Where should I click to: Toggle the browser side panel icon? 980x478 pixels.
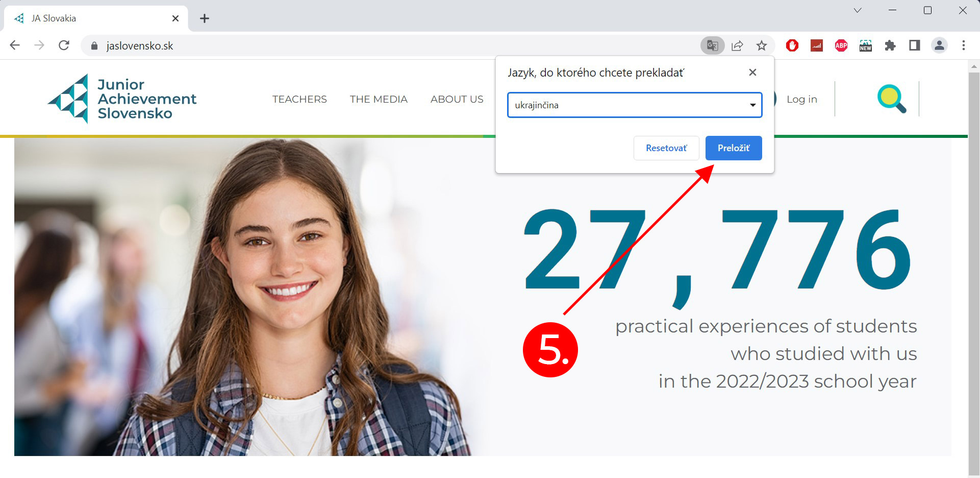[915, 45]
